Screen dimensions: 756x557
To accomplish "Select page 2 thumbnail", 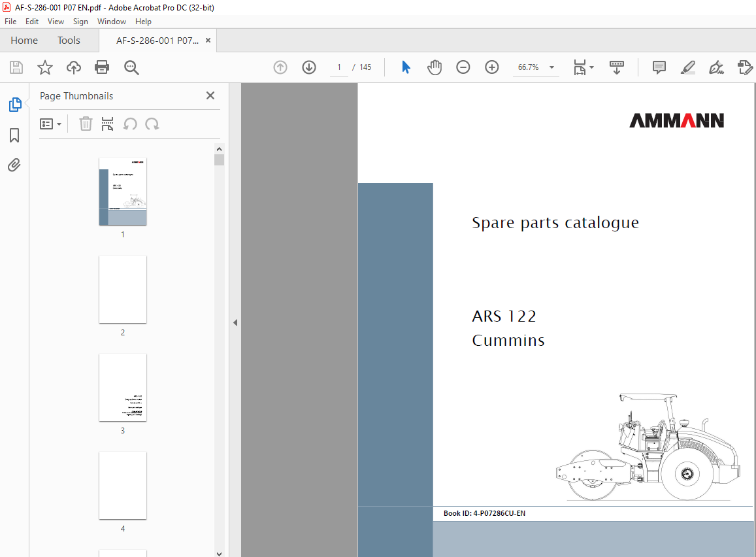I will (123, 290).
